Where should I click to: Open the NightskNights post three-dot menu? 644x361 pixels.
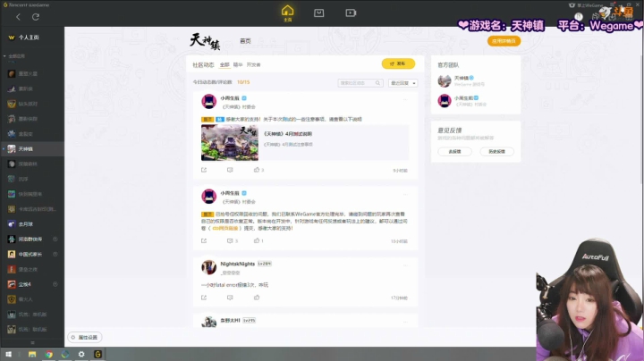(405, 265)
